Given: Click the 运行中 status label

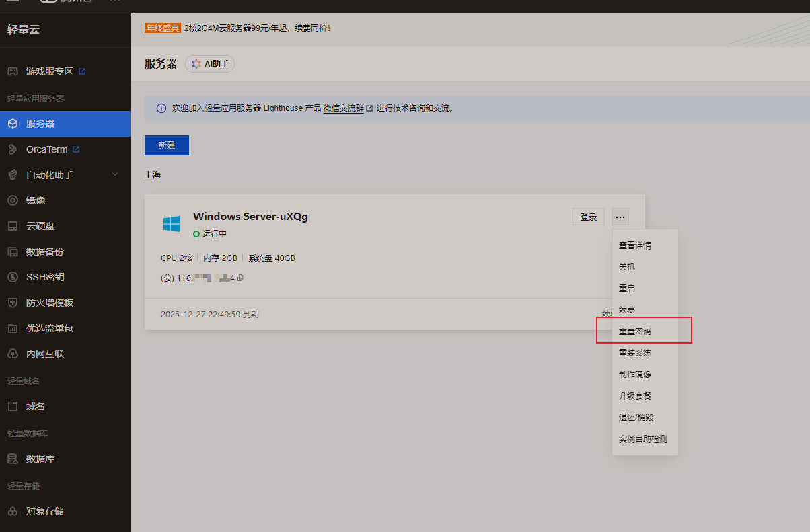Looking at the screenshot, I should pyautogui.click(x=215, y=234).
